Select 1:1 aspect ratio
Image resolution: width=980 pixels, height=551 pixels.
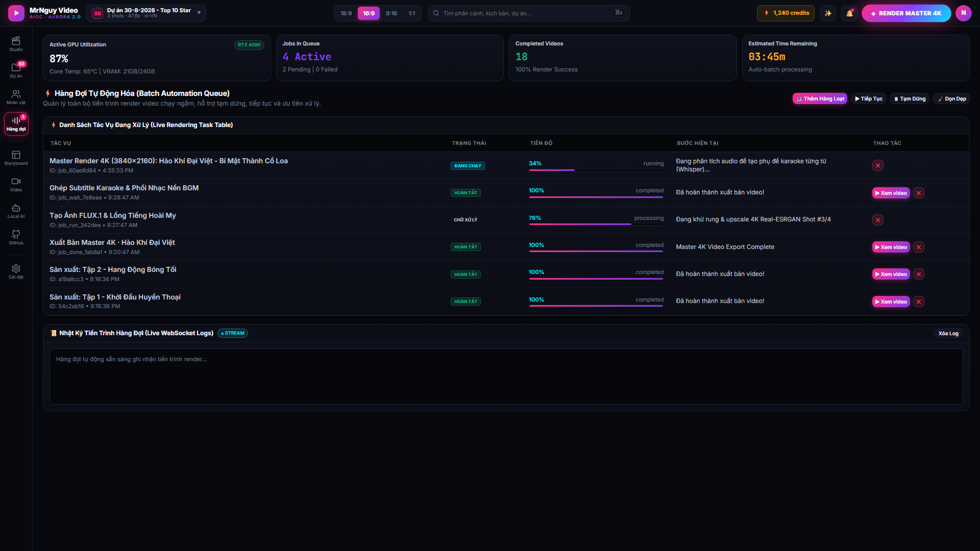coord(412,13)
